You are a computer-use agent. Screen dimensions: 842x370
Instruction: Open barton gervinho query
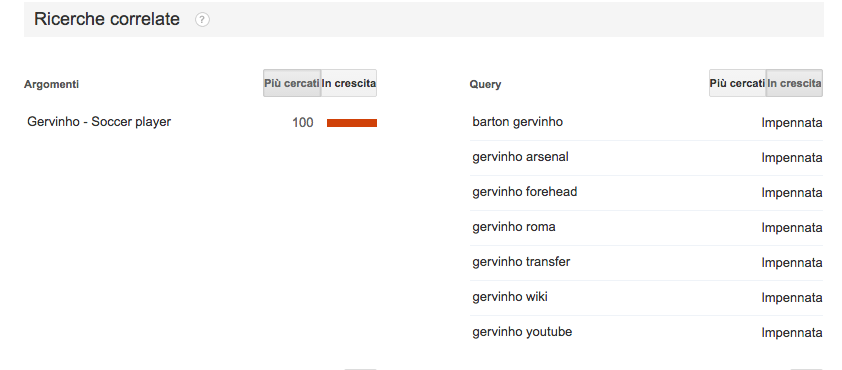(518, 122)
